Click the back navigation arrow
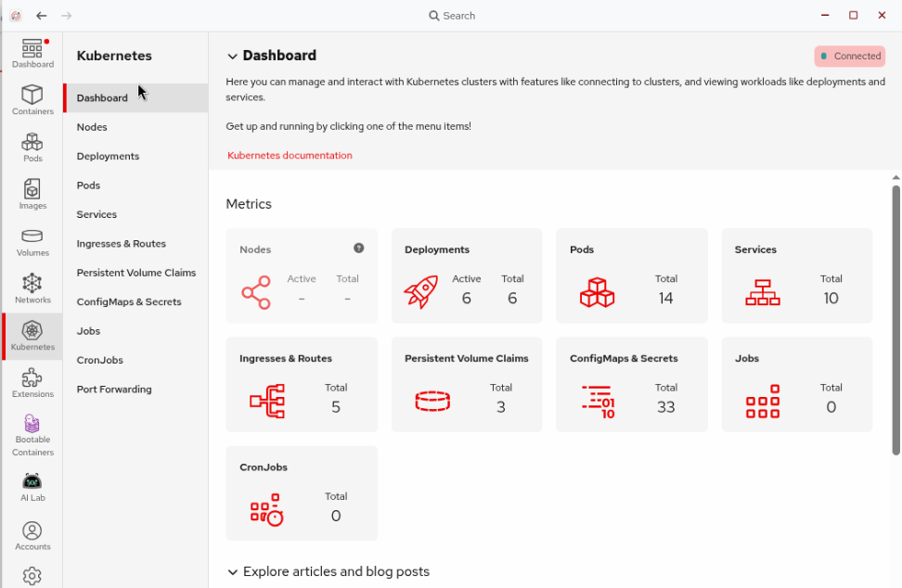This screenshot has width=902, height=588. point(42,16)
